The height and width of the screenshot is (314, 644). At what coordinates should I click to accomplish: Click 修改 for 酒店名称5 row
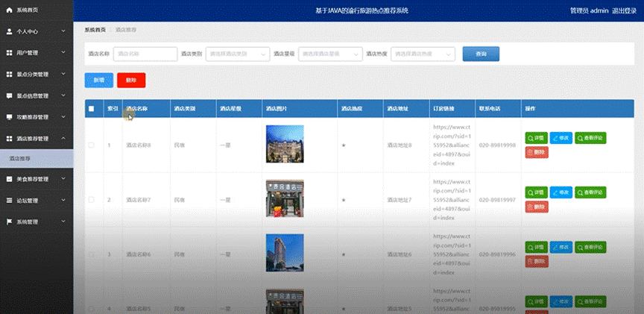click(x=561, y=301)
